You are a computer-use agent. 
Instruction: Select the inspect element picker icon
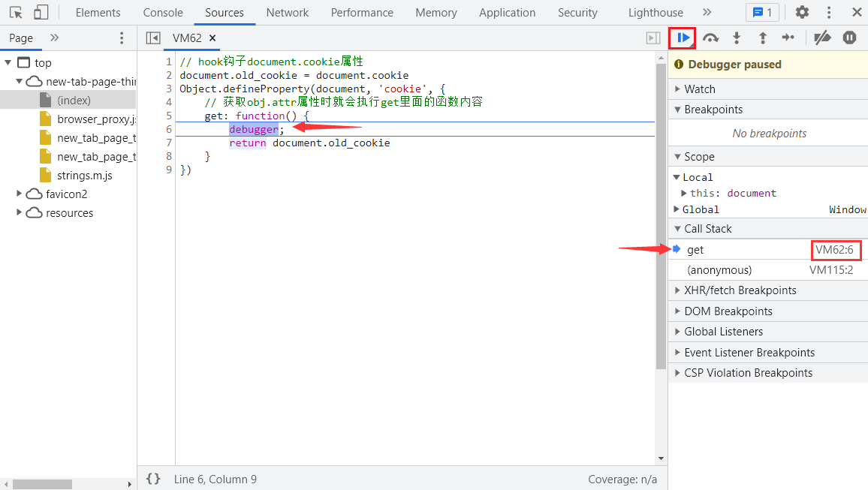tap(16, 13)
